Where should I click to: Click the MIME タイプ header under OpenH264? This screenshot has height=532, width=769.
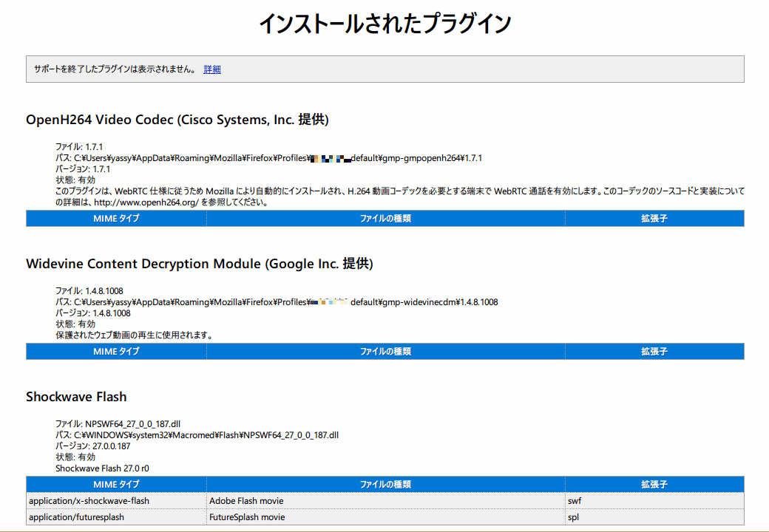(x=116, y=219)
